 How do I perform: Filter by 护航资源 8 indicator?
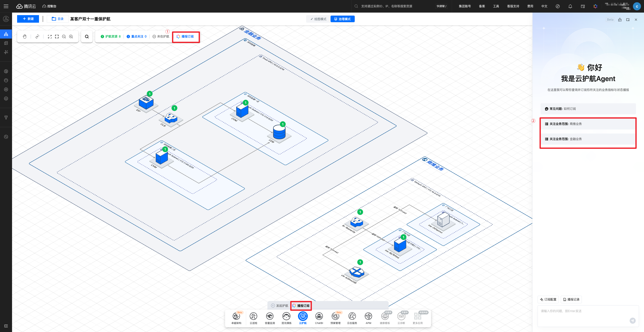click(111, 37)
